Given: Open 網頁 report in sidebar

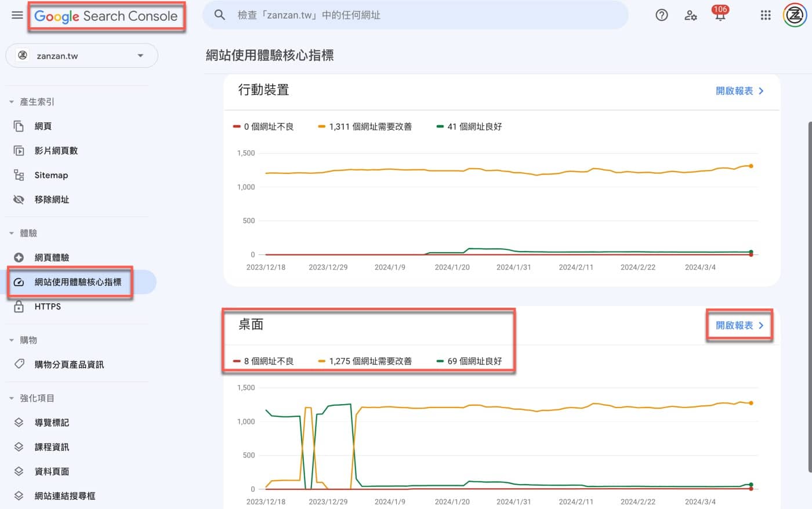Looking at the screenshot, I should 43,126.
